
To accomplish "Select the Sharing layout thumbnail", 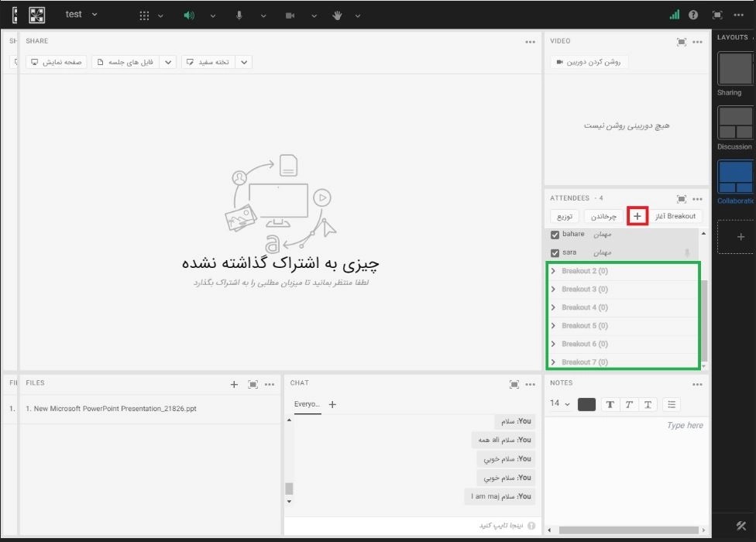I will pyautogui.click(x=735, y=68).
